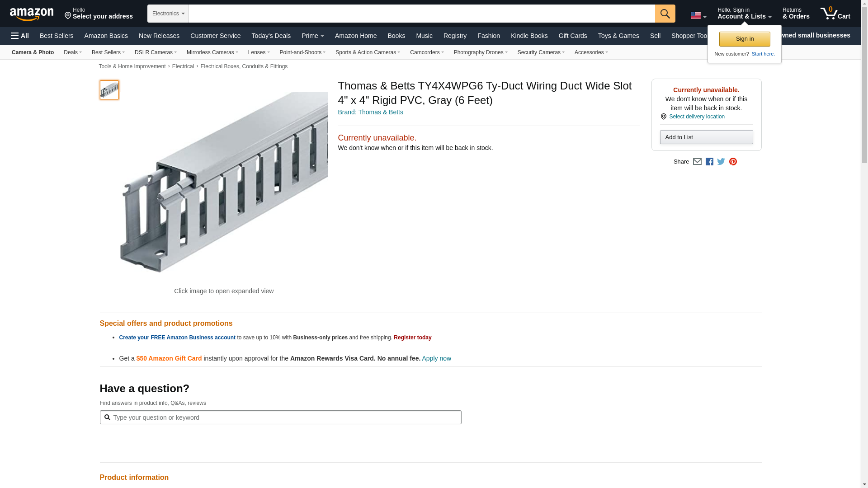Click the Amazon logo
The height and width of the screenshot is (488, 868).
tap(32, 14)
